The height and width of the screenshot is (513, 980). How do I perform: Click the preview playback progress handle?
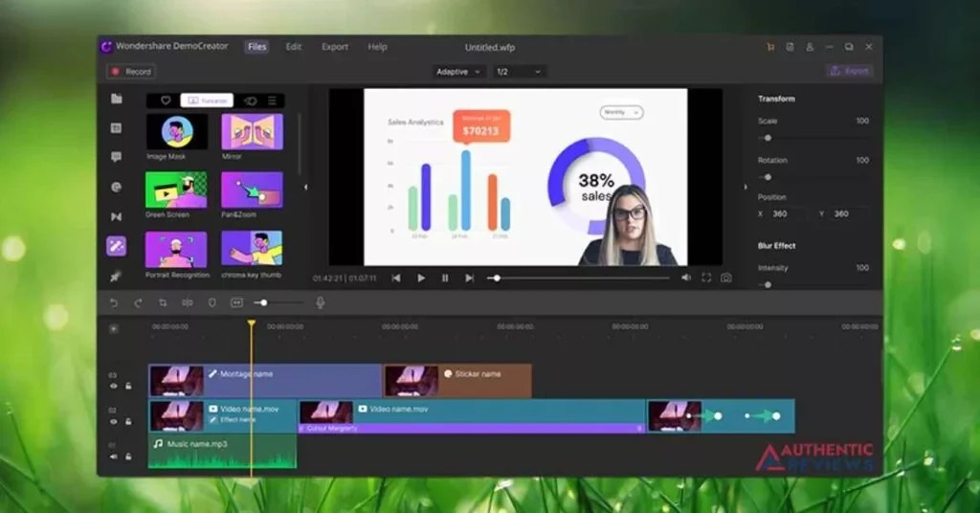pyautogui.click(x=497, y=279)
